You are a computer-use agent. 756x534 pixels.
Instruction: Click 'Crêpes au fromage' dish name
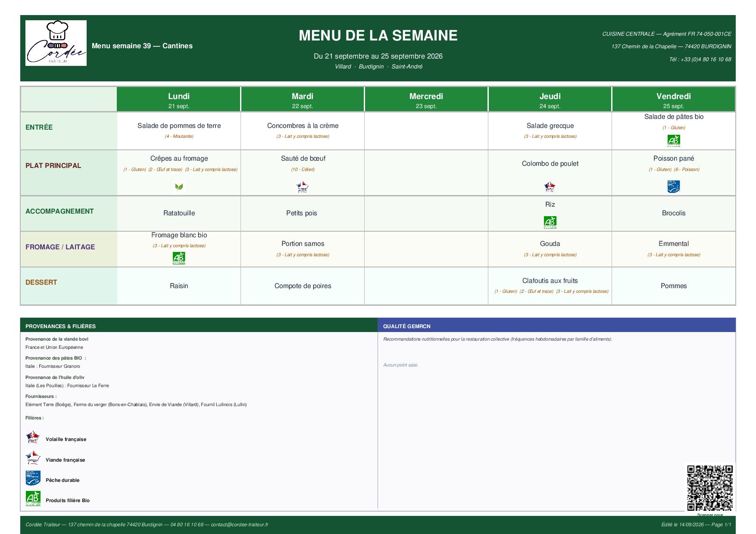coord(179,158)
